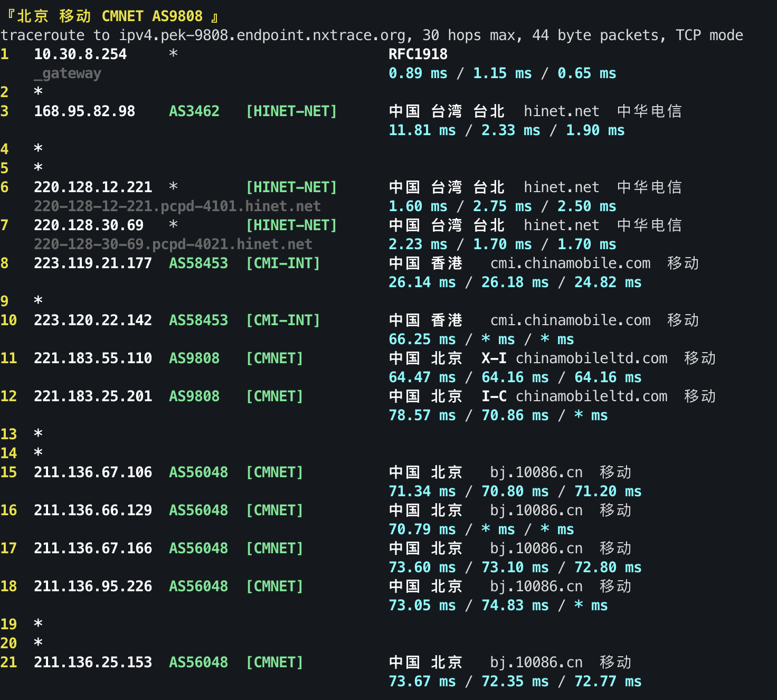
Task: Click IP address 168.95.82.98
Action: point(84,111)
